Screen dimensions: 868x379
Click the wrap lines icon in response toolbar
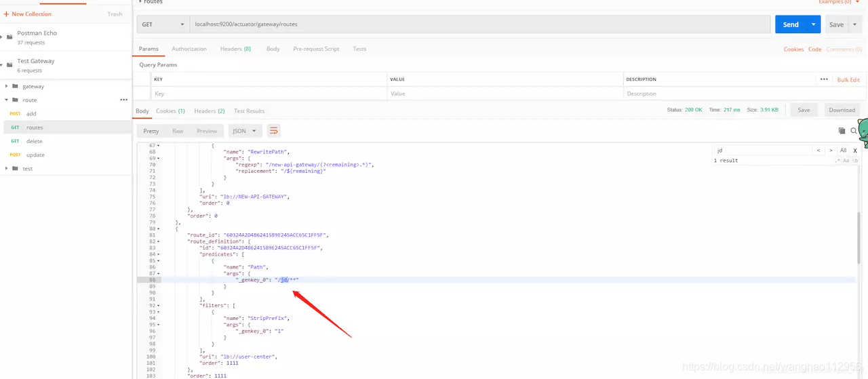273,131
